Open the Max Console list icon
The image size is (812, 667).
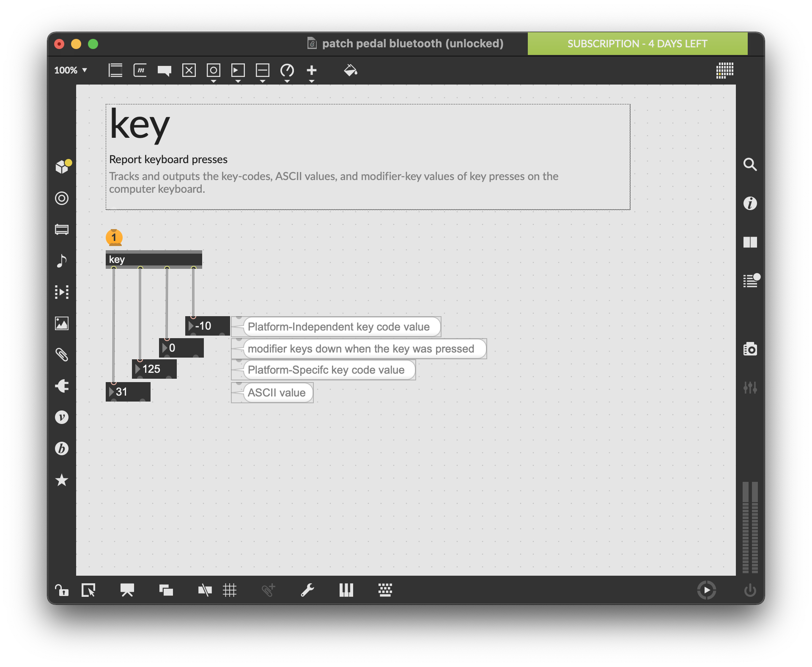(751, 281)
